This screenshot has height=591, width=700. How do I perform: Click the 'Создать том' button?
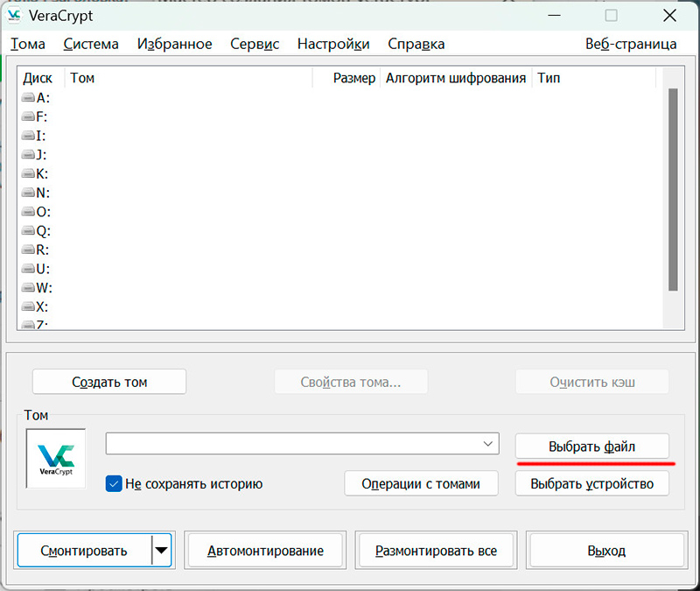click(109, 382)
